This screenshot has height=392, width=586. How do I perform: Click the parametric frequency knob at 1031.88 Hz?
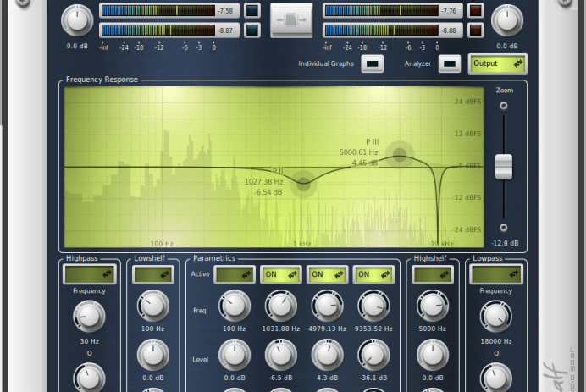[281, 306]
